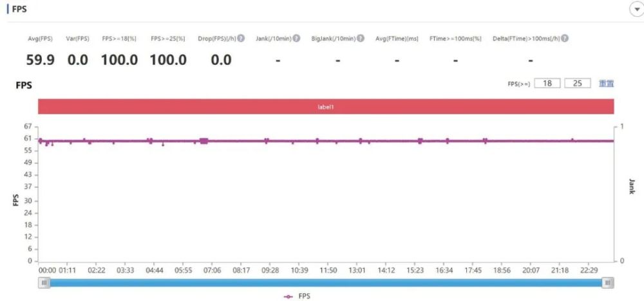This screenshot has width=644, height=301.
Task: Edit the FPS threshold field showing 25
Action: pyautogui.click(x=578, y=83)
